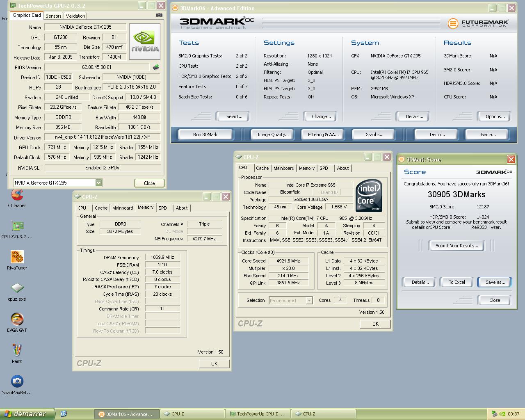Click the Core Speed value 4921.6 MHz
This screenshot has height=420, width=525.
click(288, 261)
